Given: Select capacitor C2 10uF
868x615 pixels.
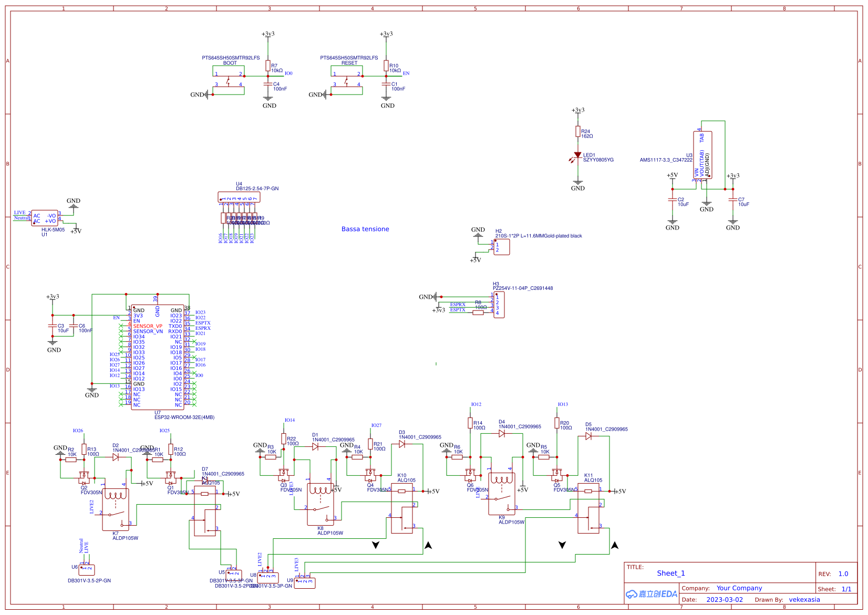Looking at the screenshot, I should 673,200.
